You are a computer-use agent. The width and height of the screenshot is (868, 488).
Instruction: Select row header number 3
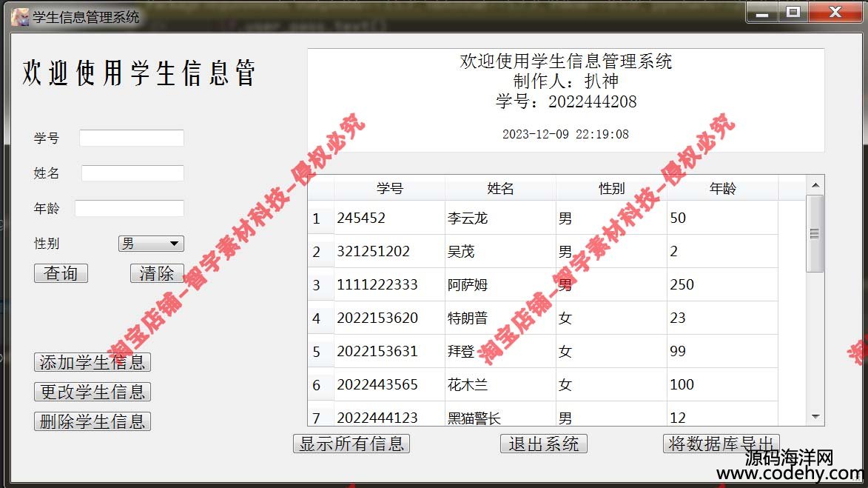click(321, 284)
